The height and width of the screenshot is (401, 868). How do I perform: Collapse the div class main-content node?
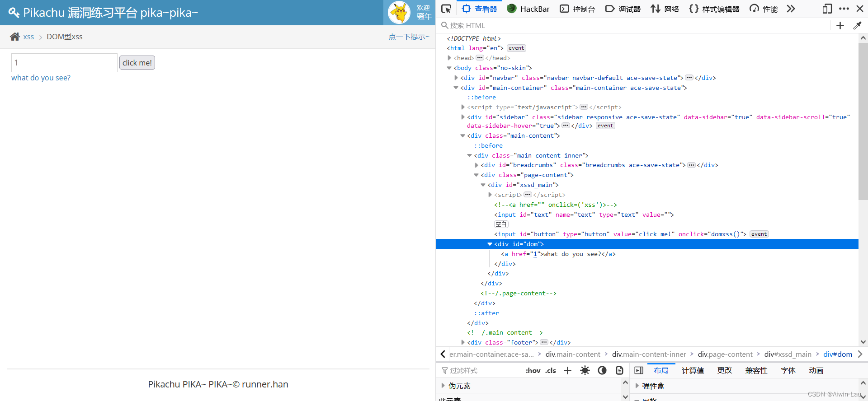pos(462,135)
